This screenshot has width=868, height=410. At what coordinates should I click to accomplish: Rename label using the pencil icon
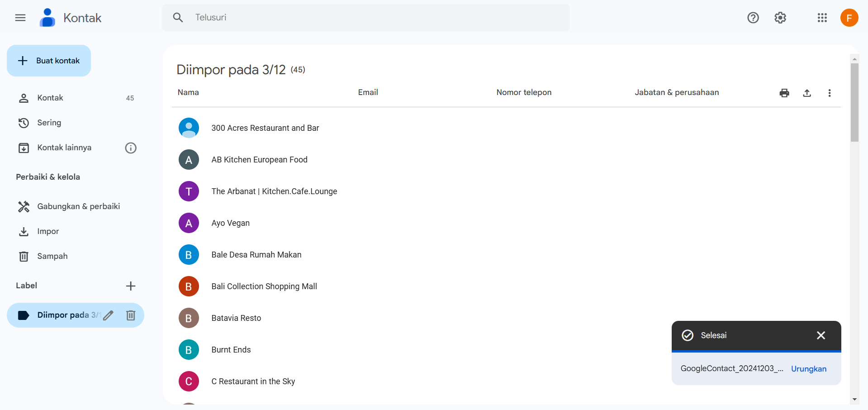109,315
